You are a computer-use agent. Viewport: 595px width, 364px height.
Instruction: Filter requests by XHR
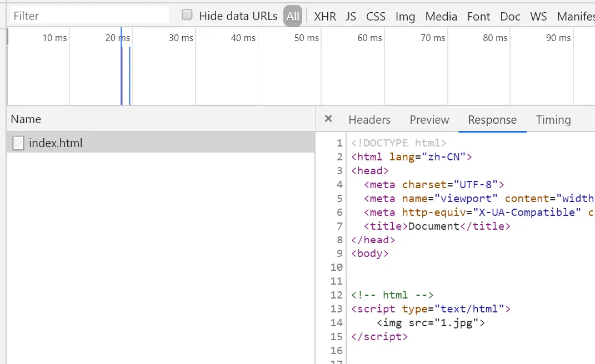tap(325, 16)
